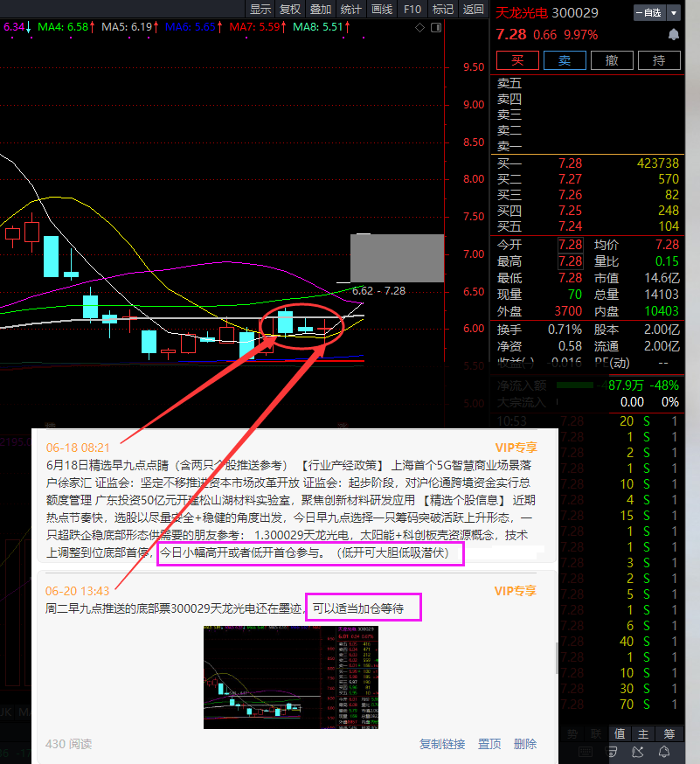Screen dimensions: 700x764
Task: Click the MA8: 5.51 indicator label
Action: tap(319, 27)
